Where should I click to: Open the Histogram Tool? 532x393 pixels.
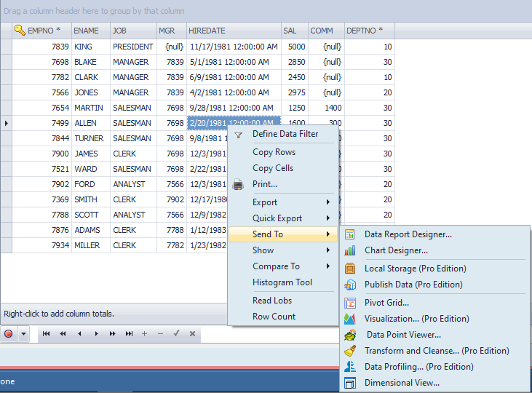[x=284, y=282]
